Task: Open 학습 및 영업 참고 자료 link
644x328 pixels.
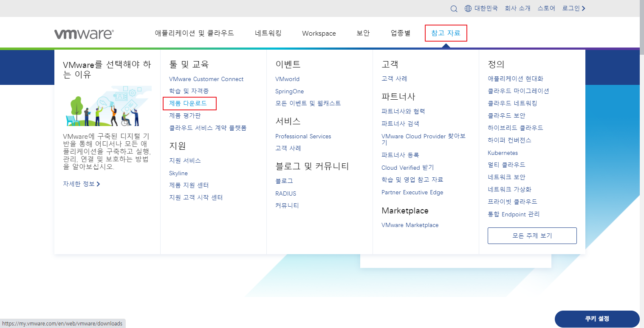Action: click(412, 180)
